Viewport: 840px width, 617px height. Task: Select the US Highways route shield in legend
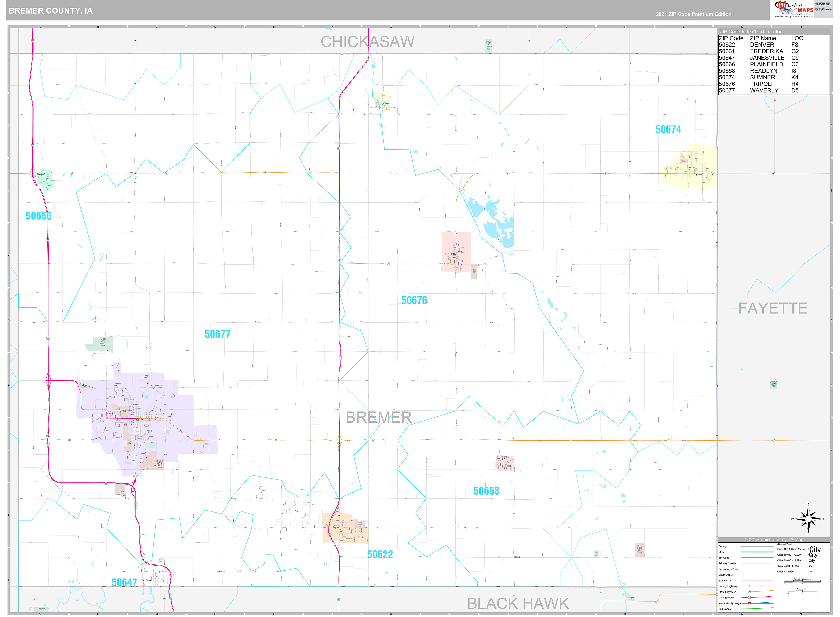[x=749, y=598]
